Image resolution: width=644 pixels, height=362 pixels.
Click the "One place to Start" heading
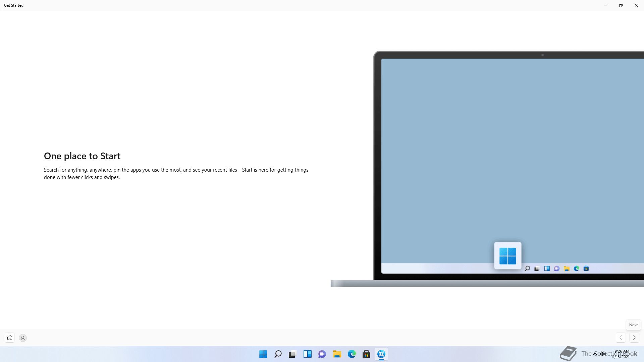pyautogui.click(x=82, y=156)
